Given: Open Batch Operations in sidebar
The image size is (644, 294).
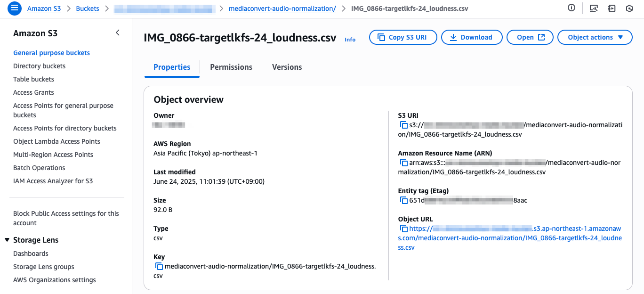Looking at the screenshot, I should [39, 168].
